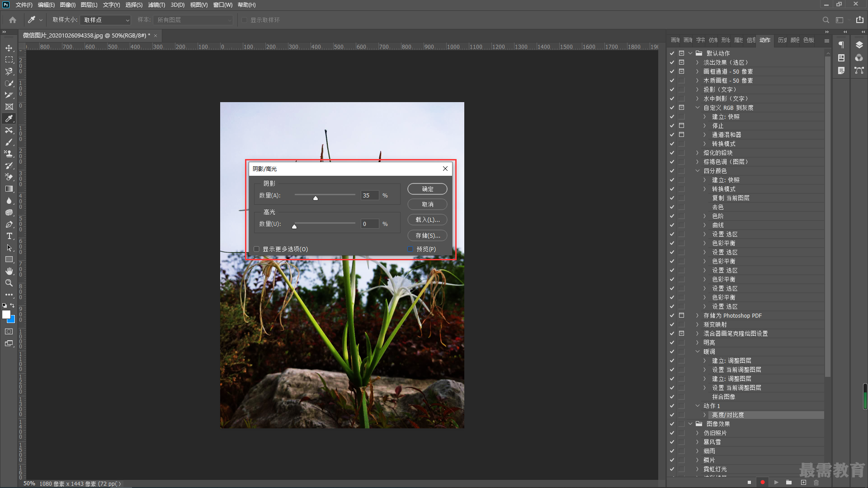The width and height of the screenshot is (868, 488).
Task: Select the Rectangular Marquee tool
Action: click(9, 60)
